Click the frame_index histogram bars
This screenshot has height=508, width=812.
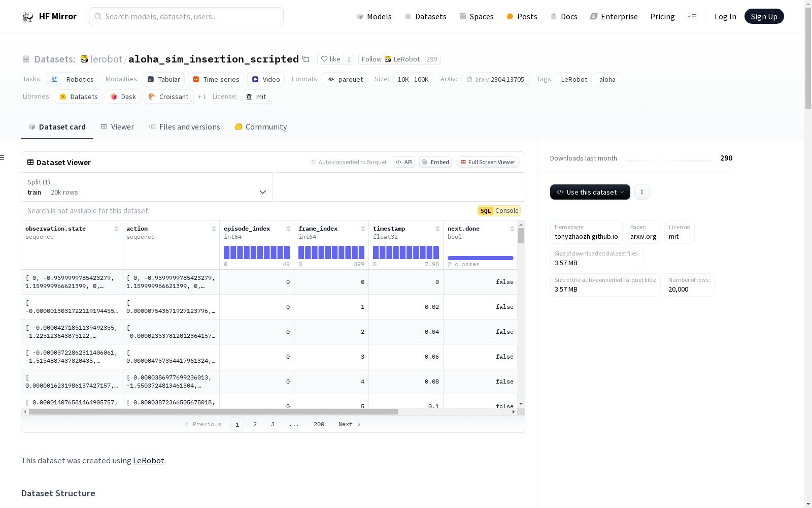click(331, 252)
